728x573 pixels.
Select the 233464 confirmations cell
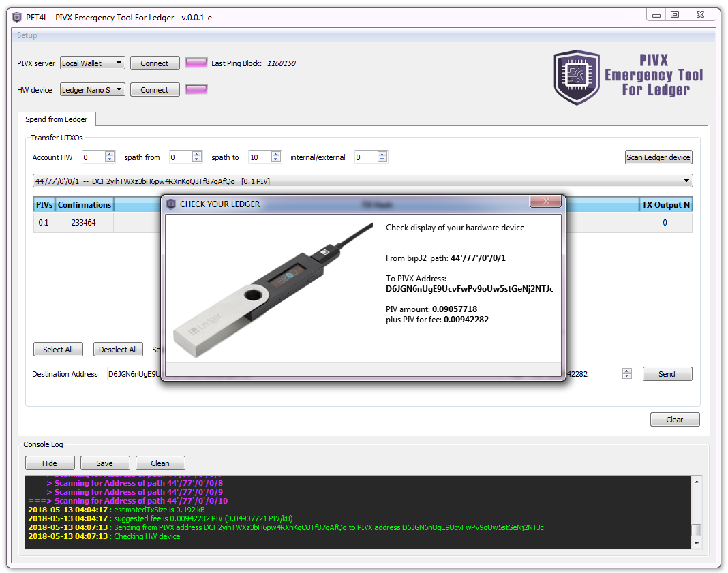click(84, 223)
